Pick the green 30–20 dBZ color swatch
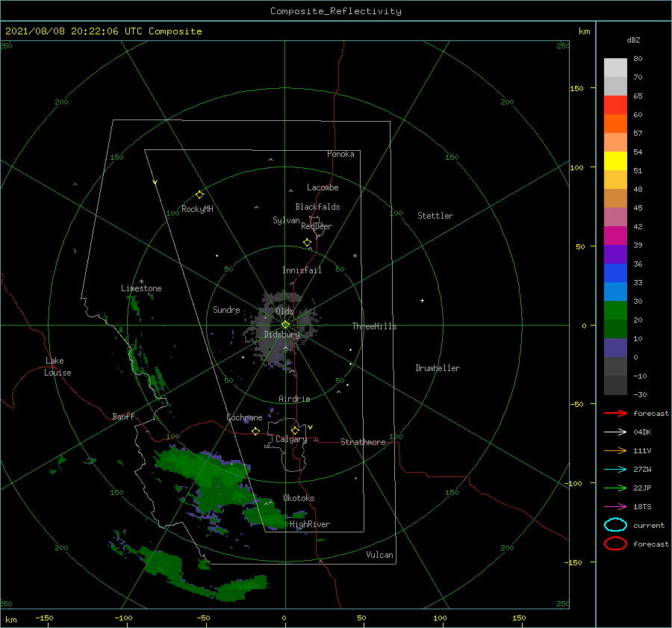 pyautogui.click(x=615, y=311)
